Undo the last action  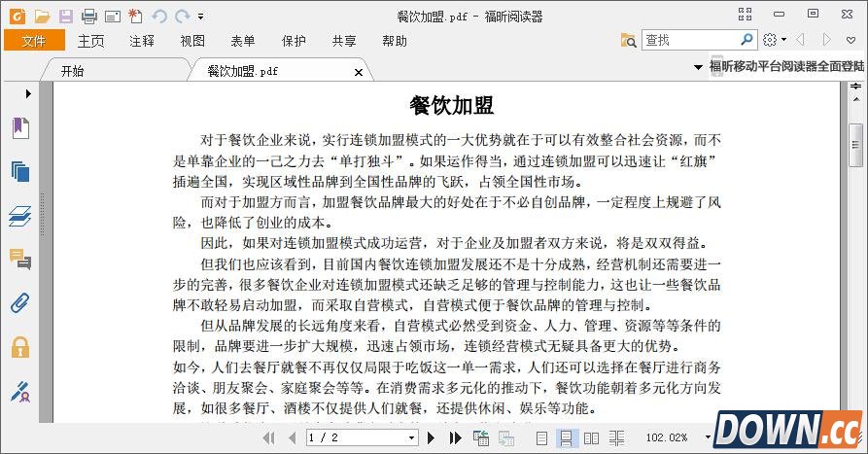pos(159,17)
